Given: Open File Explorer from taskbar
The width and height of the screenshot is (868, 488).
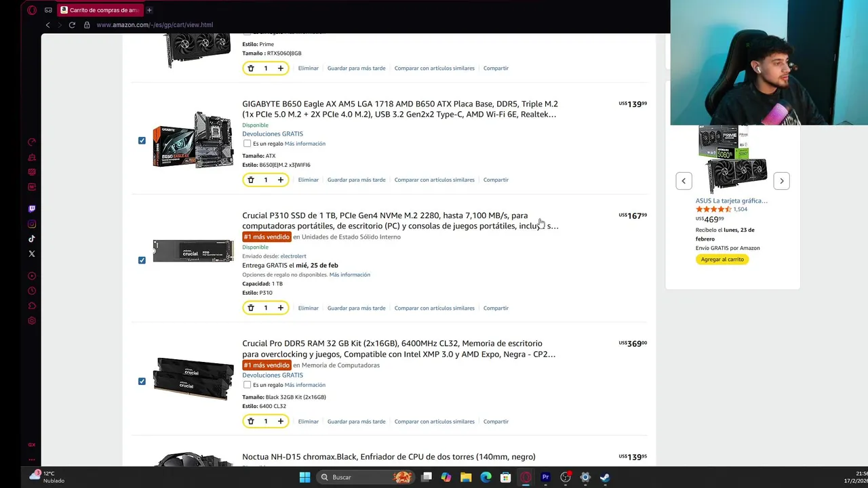Looking at the screenshot, I should [466, 477].
